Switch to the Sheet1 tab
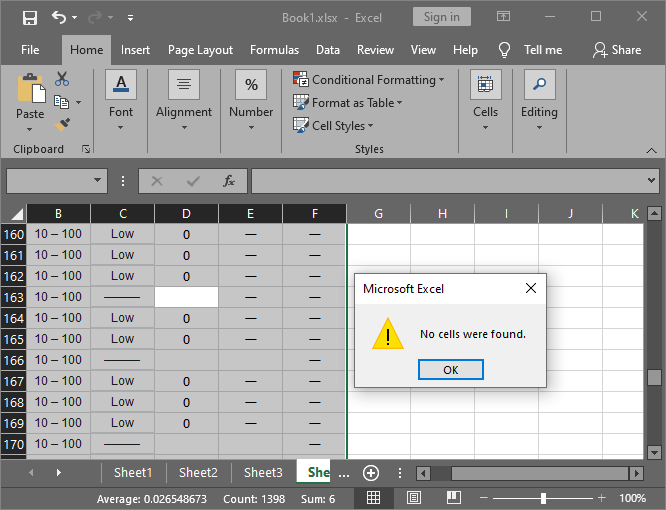This screenshot has height=510, width=666. click(x=133, y=473)
